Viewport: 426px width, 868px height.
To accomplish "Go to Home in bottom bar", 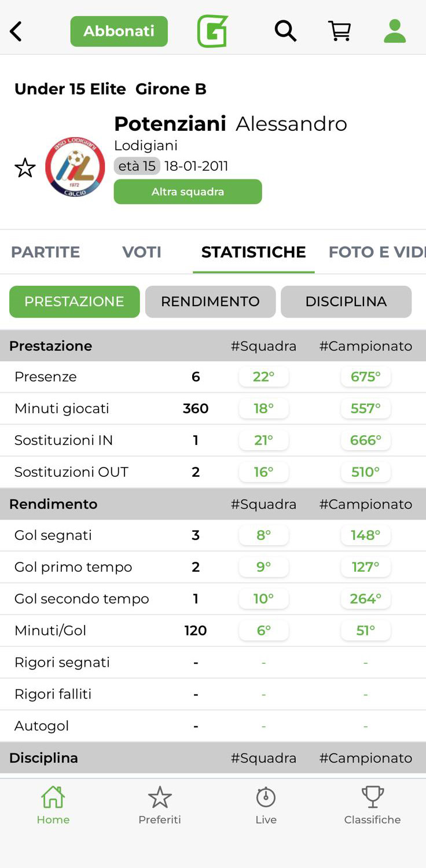I will click(x=53, y=804).
